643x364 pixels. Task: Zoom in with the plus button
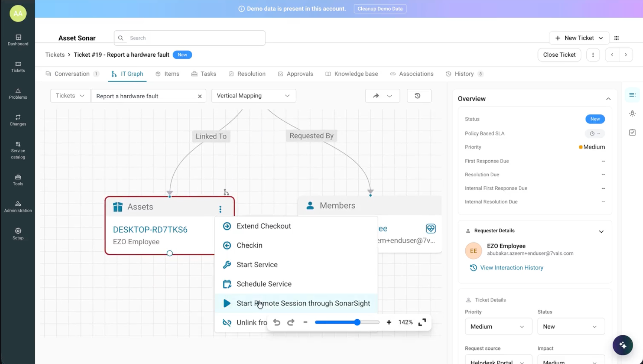pyautogui.click(x=389, y=322)
